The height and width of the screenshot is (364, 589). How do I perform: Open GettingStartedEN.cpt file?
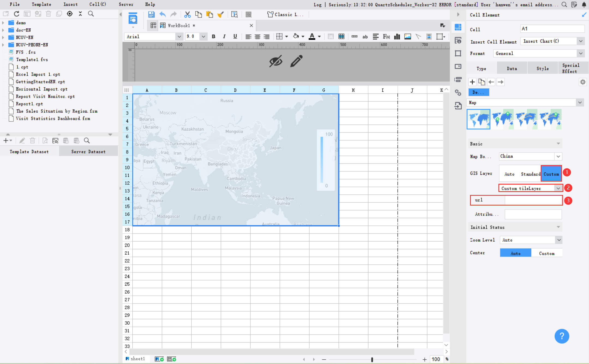40,82
